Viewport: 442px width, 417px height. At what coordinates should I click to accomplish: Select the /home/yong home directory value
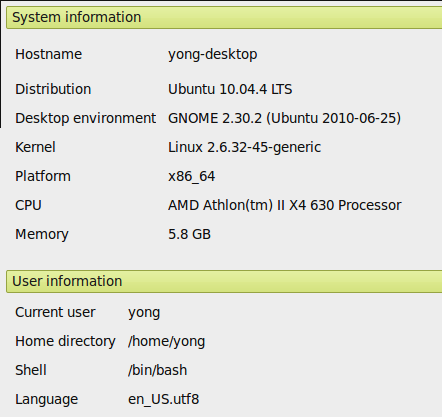(x=166, y=342)
